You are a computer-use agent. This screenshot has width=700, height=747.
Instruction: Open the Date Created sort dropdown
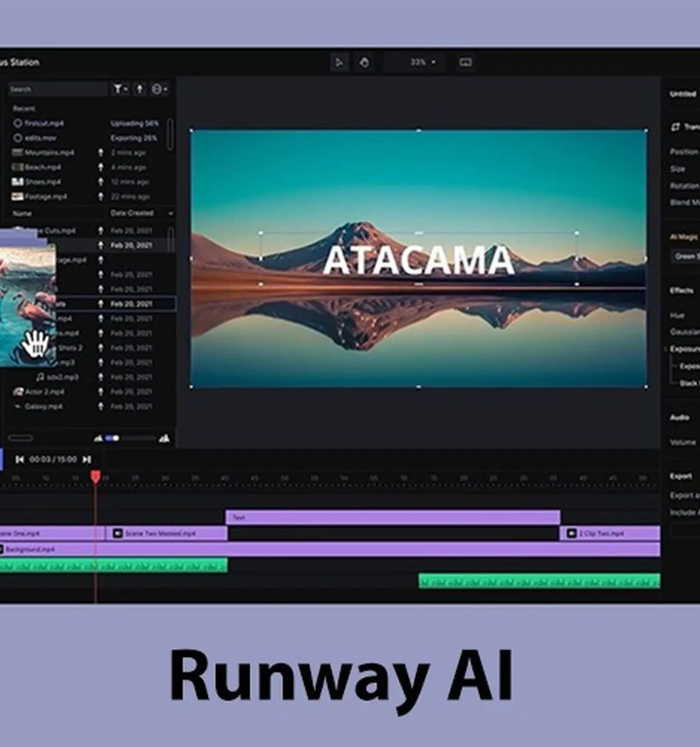pos(142,213)
